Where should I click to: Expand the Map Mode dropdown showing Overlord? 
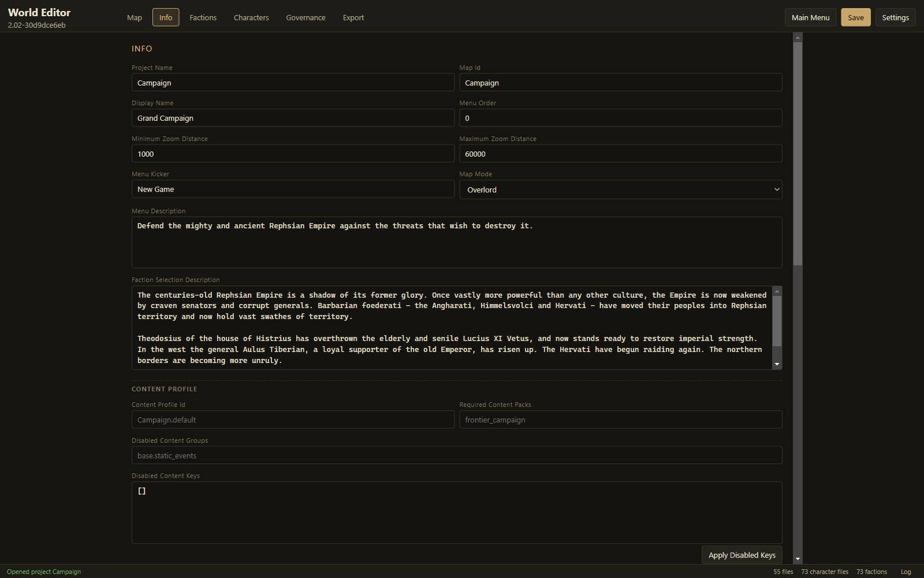[621, 190]
